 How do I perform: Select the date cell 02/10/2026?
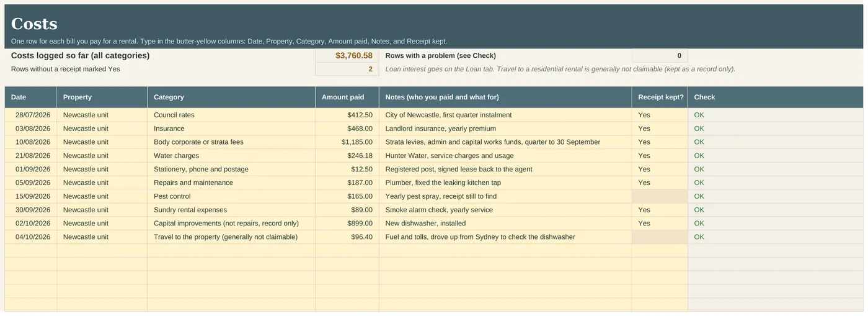point(30,223)
